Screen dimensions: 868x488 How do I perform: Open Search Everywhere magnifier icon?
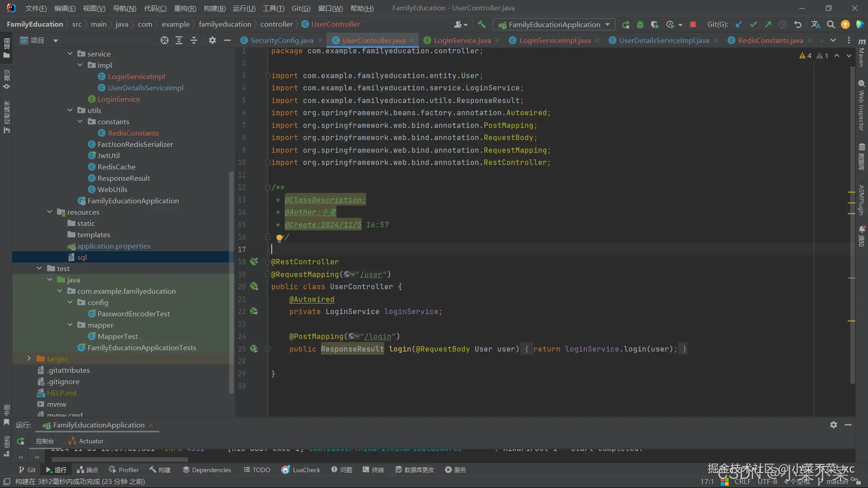tap(830, 24)
